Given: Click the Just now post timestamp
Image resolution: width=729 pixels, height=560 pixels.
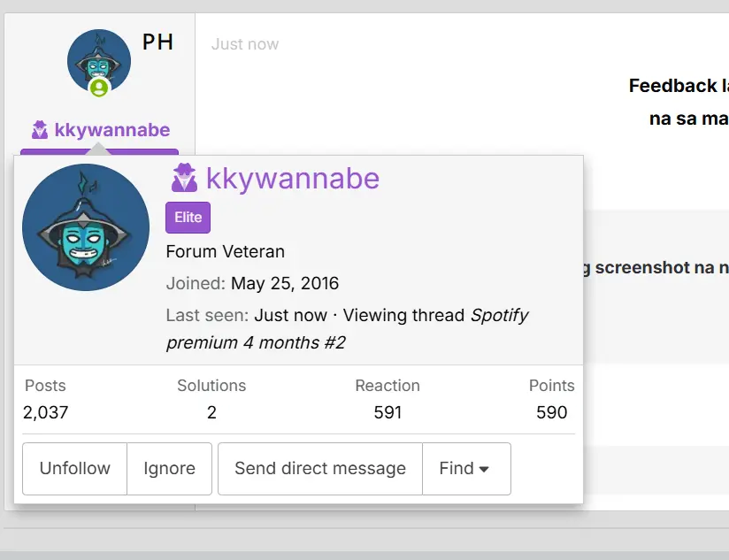Looking at the screenshot, I should tap(245, 44).
